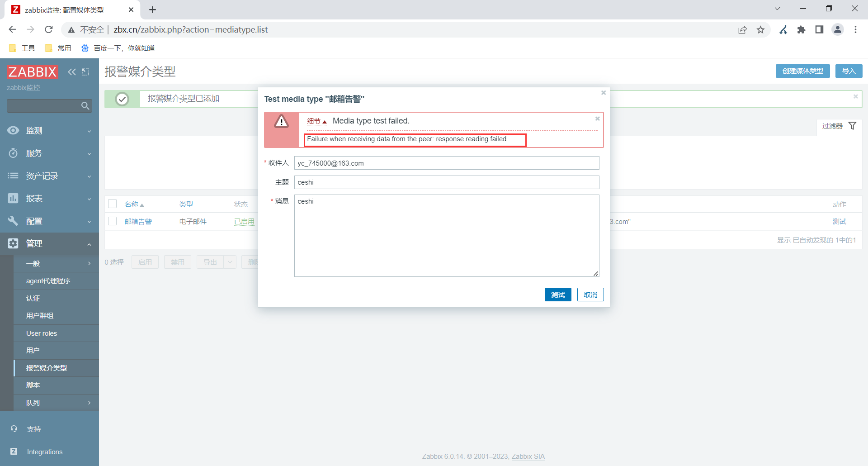868x466 pixels.
Task: Click the gear icon beside 管理
Action: (13, 243)
